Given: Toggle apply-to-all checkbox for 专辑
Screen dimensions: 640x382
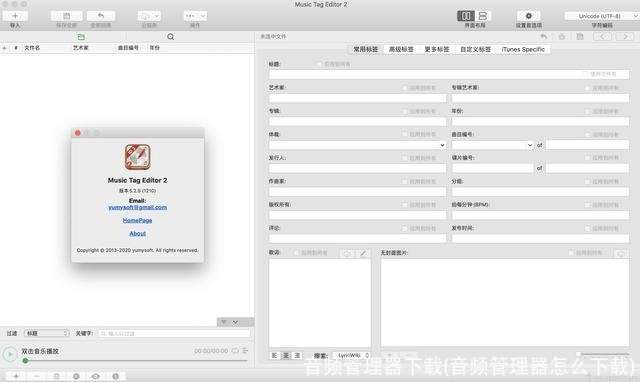Looking at the screenshot, I should pos(404,111).
